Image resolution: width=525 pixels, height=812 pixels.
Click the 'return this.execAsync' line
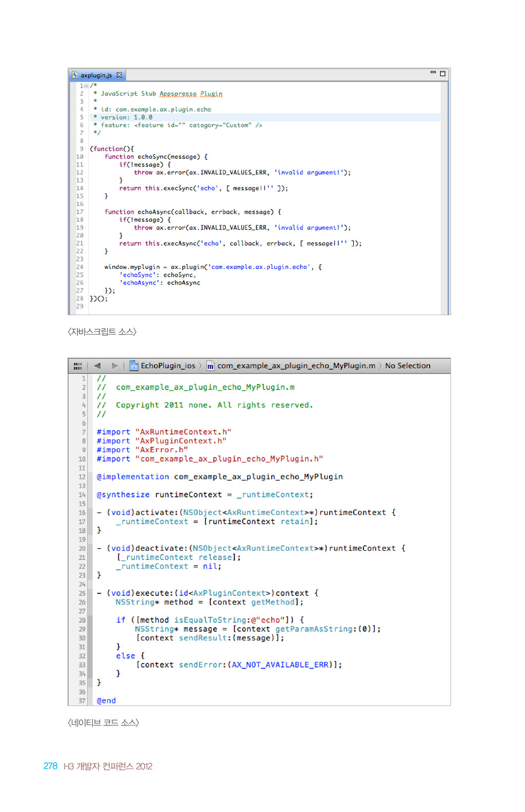(240, 243)
